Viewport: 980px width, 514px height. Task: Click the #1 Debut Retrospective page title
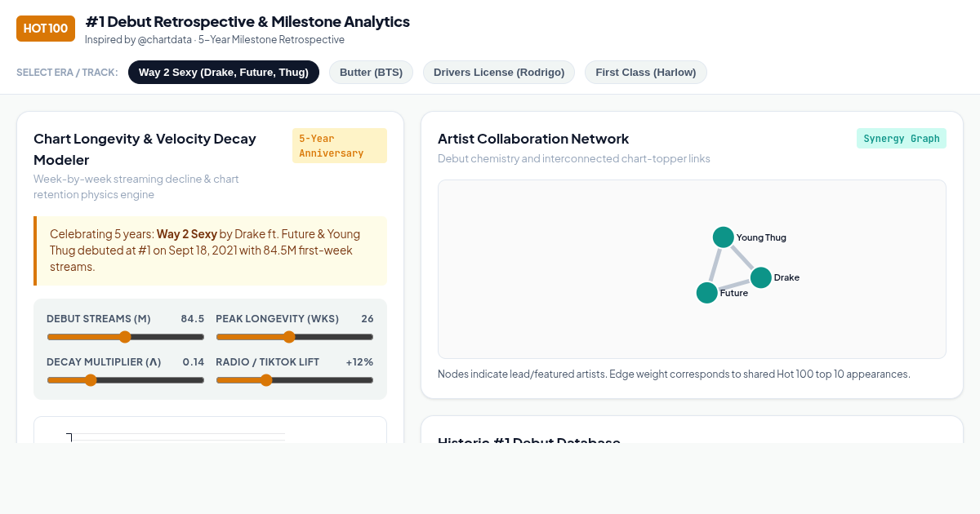[247, 22]
